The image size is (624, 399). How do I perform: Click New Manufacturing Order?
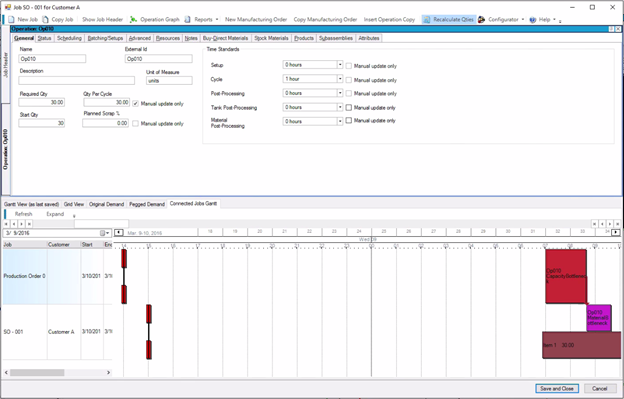(256, 19)
